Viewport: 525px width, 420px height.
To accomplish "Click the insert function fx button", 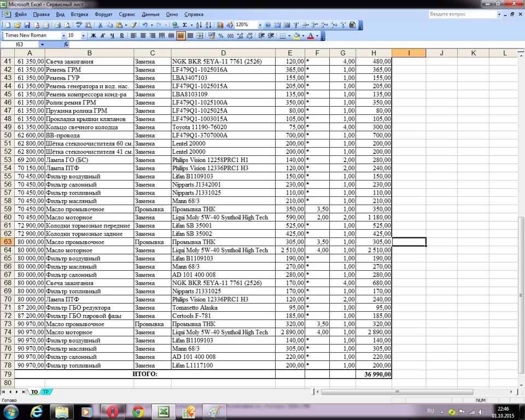I will (x=66, y=44).
